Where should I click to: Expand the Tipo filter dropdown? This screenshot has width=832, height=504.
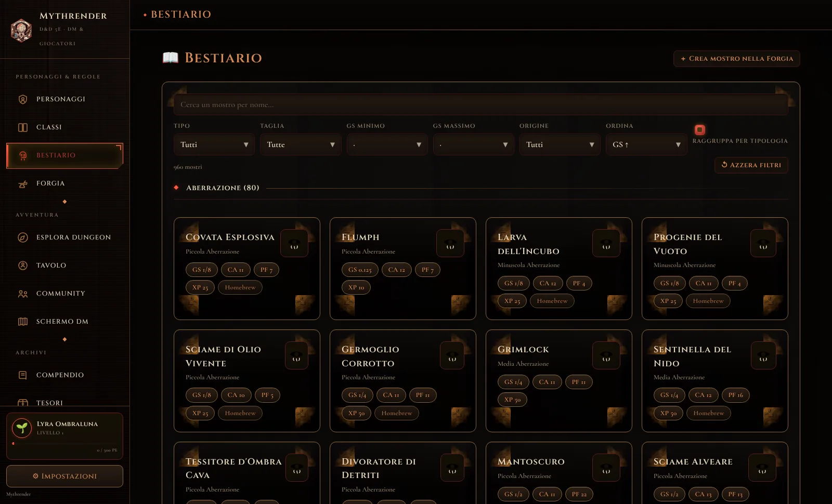tap(214, 144)
